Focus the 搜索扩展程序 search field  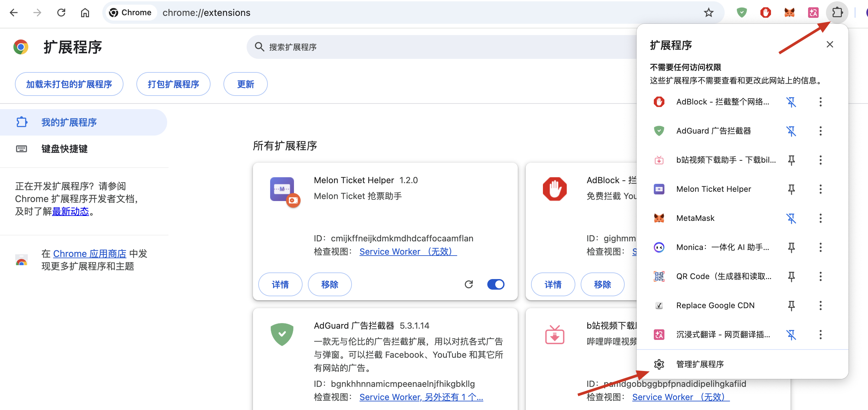[441, 47]
